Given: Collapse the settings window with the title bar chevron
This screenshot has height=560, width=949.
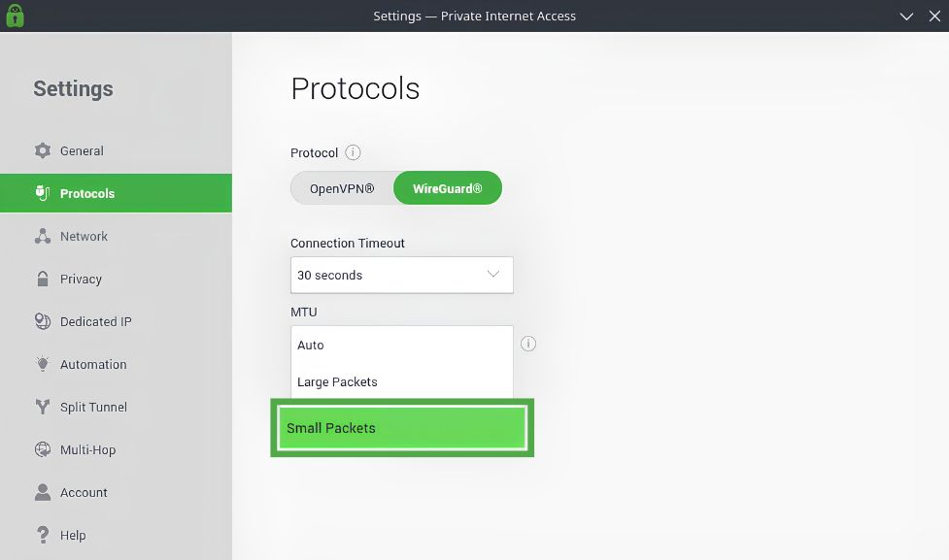Looking at the screenshot, I should 906,16.
